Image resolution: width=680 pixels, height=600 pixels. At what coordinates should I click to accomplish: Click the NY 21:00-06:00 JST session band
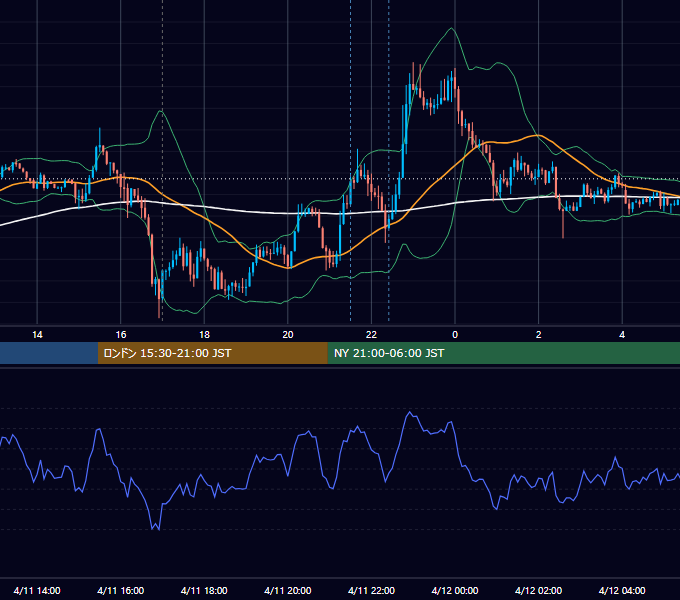coord(503,353)
